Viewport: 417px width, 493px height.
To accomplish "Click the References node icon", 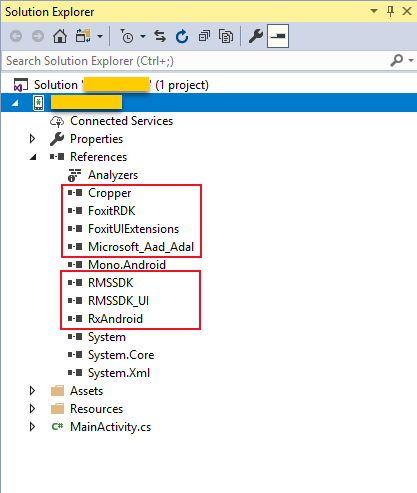I will pos(57,157).
